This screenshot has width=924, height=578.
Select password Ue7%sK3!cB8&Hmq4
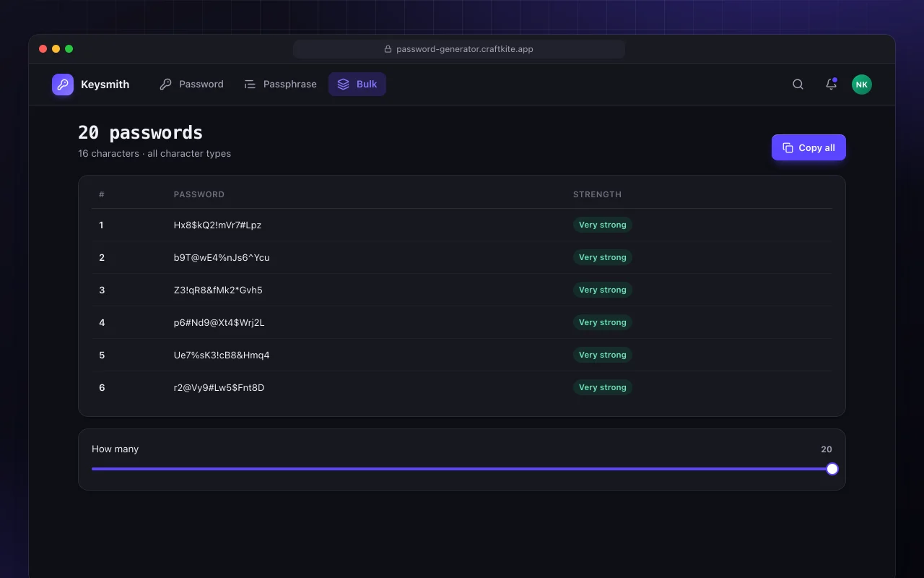[x=222, y=355]
